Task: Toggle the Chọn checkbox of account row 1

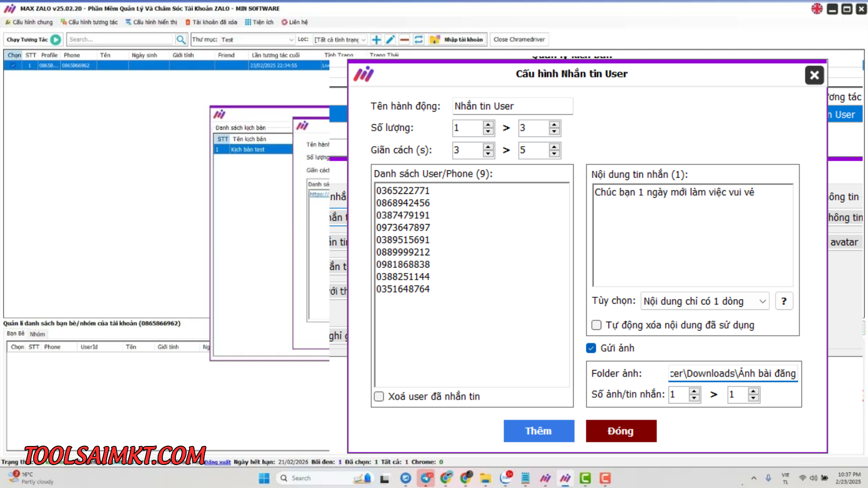Action: (13, 66)
